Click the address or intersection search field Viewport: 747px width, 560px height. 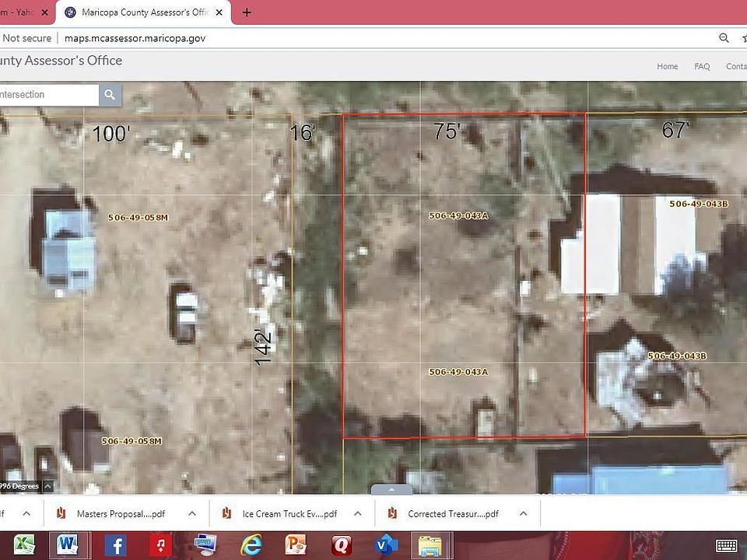pos(47,95)
